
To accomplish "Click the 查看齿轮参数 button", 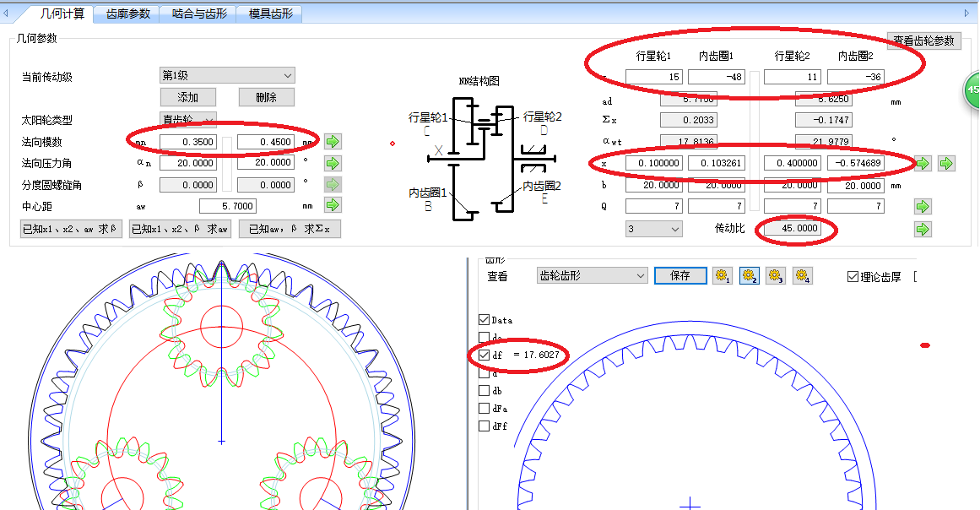I will [x=923, y=41].
